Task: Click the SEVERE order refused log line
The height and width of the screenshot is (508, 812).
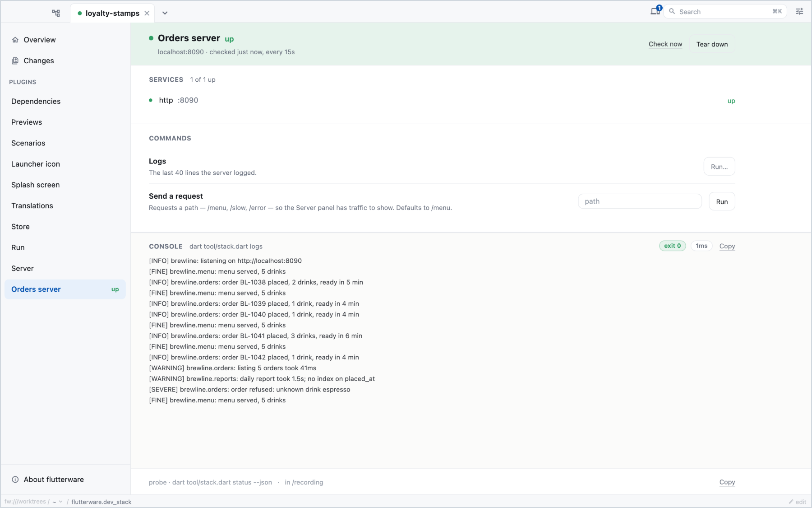Action: [x=249, y=389]
